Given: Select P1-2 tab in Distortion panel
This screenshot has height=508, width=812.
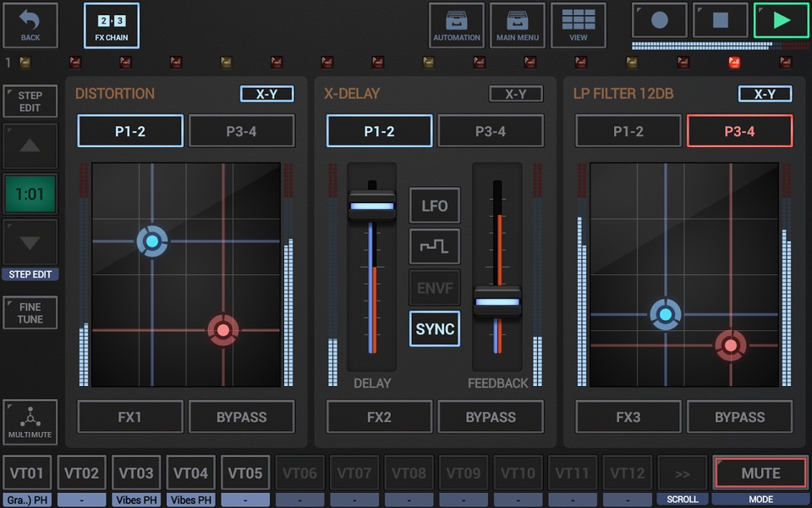Looking at the screenshot, I should coord(130,131).
